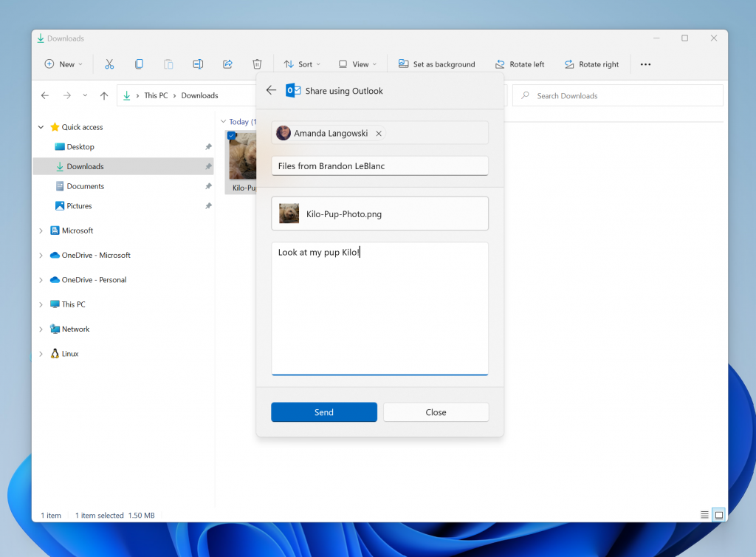Image resolution: width=756 pixels, height=557 pixels.
Task: Select the Cut icon on the toolbar
Action: (109, 64)
